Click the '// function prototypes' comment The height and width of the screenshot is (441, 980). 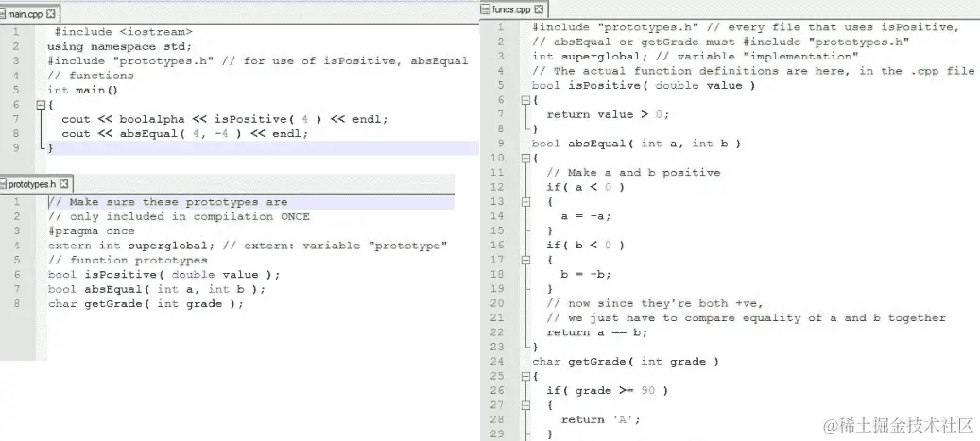pyautogui.click(x=128, y=260)
